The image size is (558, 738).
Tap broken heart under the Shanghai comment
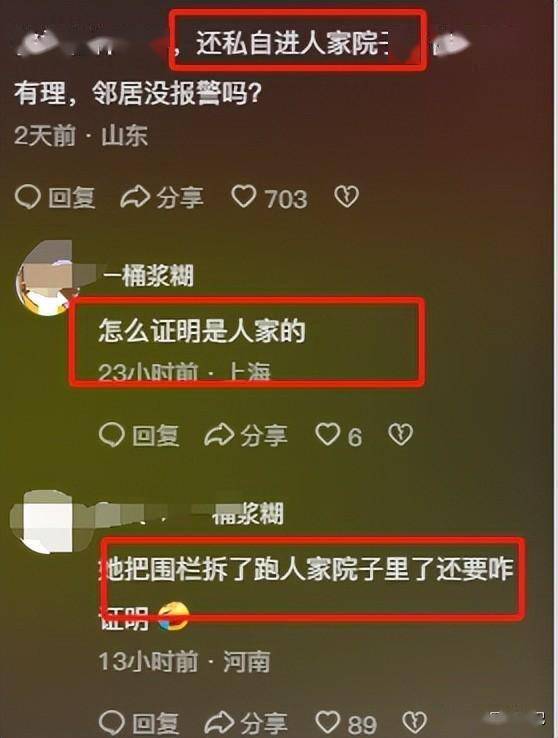(400, 434)
